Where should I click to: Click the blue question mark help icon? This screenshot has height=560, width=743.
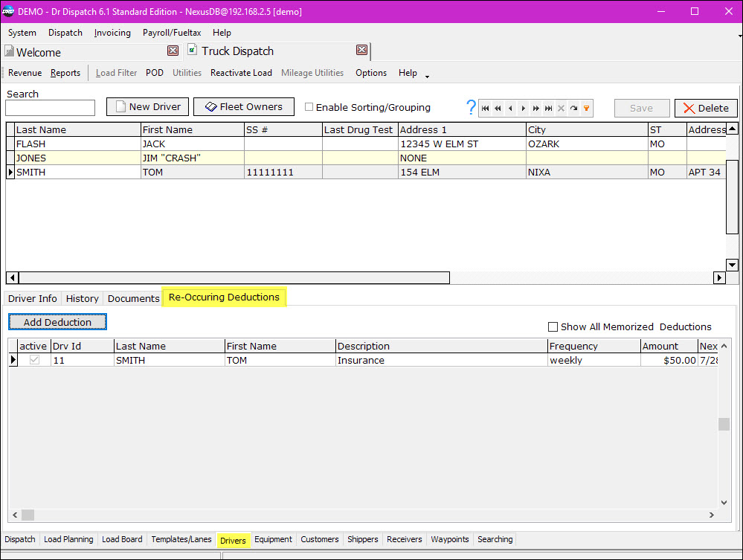(471, 107)
